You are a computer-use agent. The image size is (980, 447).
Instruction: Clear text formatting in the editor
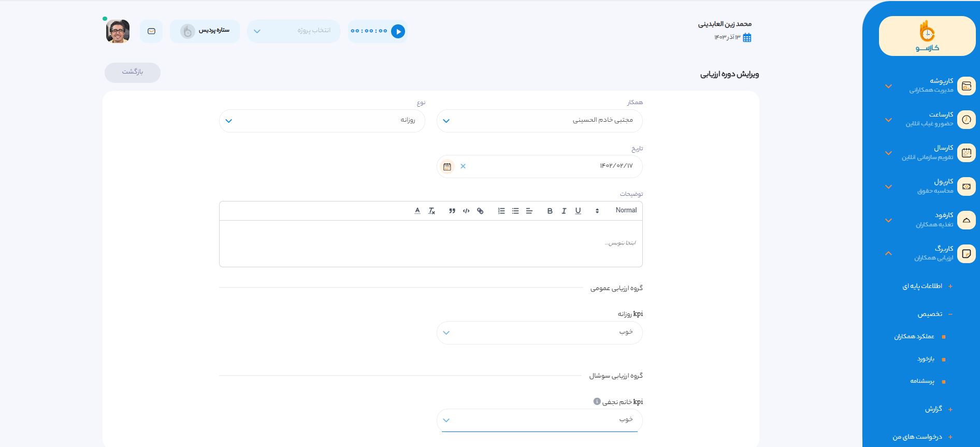pos(432,211)
